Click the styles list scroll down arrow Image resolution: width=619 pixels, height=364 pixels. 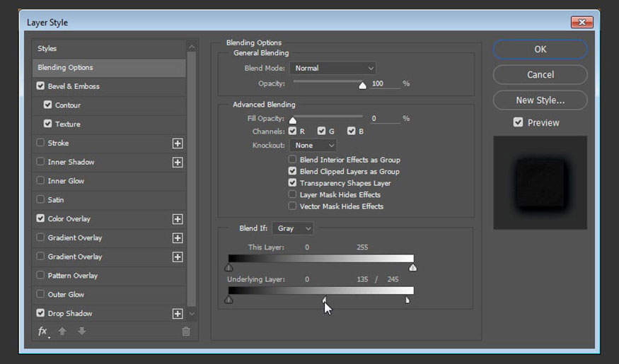192,314
